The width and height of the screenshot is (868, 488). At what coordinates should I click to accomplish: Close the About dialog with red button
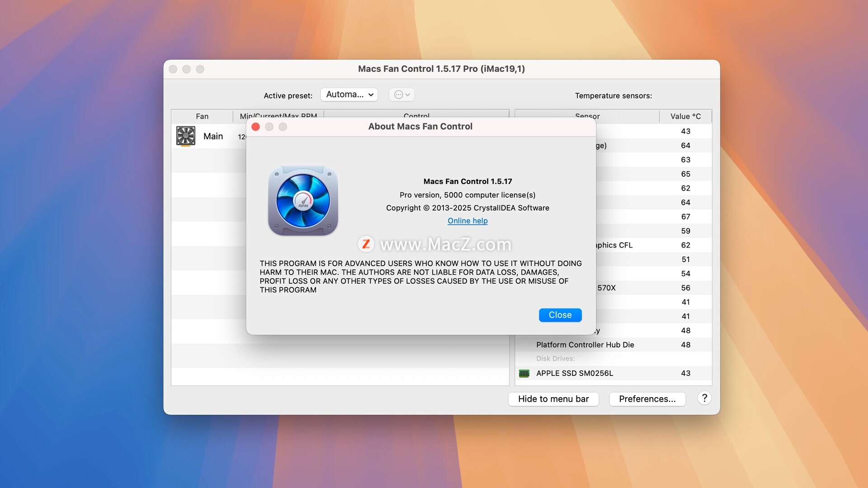pyautogui.click(x=255, y=127)
